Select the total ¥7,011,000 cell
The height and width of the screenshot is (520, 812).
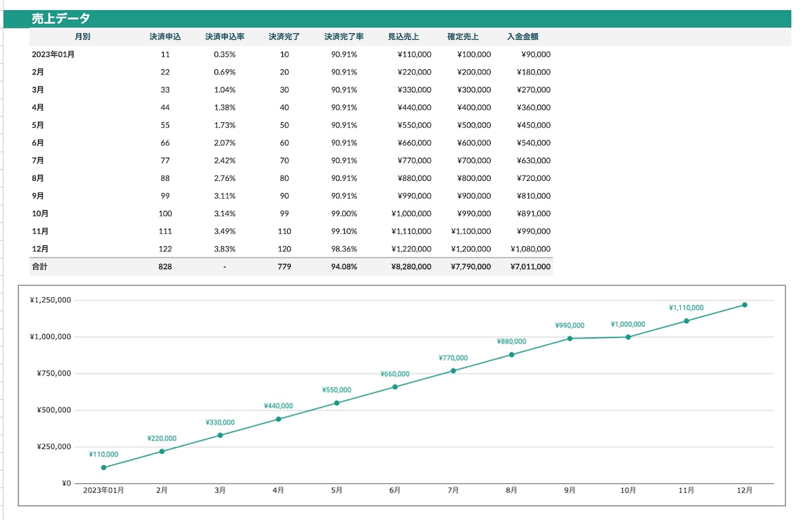pos(530,267)
